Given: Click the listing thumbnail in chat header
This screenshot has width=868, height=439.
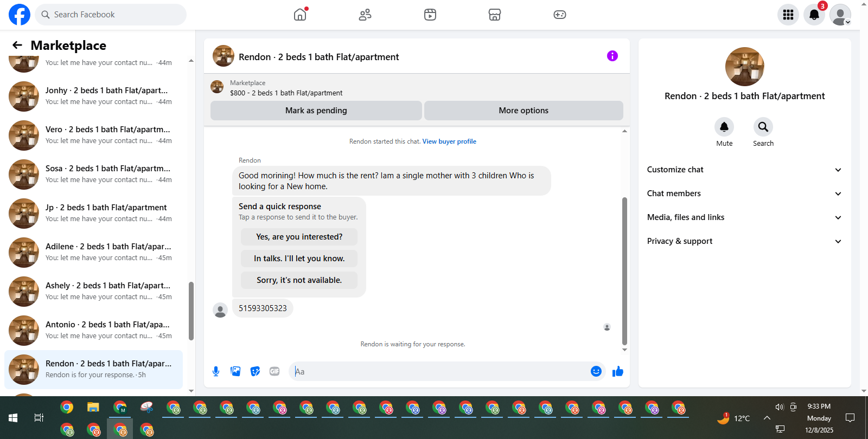Looking at the screenshot, I should (x=224, y=56).
